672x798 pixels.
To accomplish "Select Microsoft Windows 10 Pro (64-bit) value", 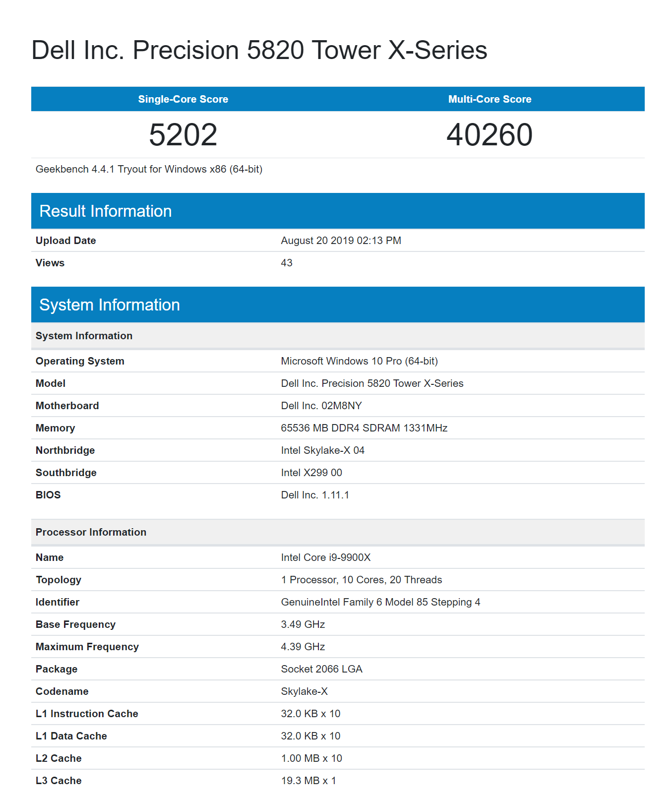I will point(359,361).
